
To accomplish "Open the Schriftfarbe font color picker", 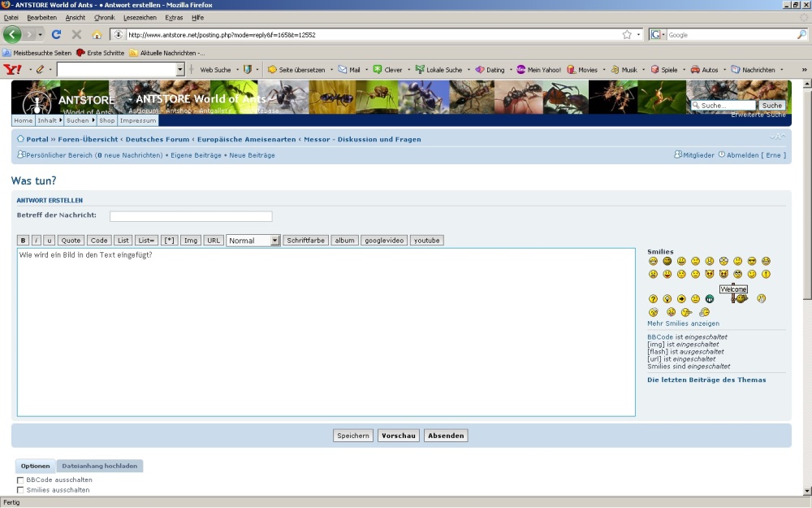I will click(x=305, y=241).
